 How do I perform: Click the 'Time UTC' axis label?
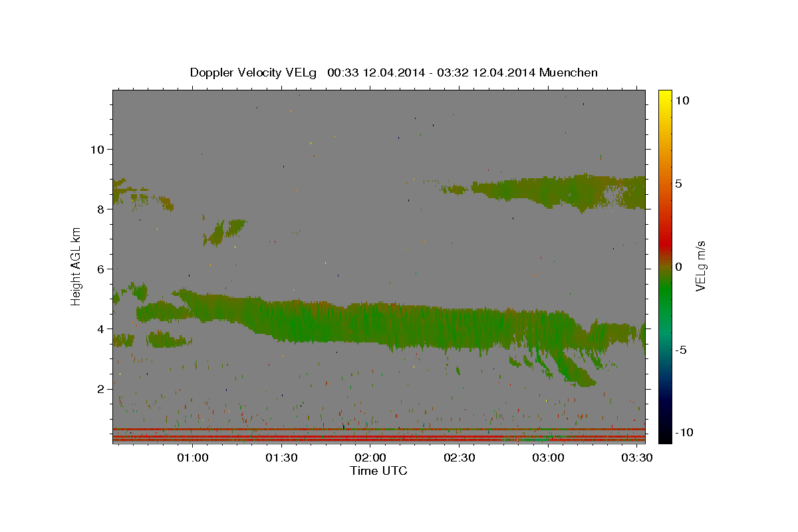378,471
